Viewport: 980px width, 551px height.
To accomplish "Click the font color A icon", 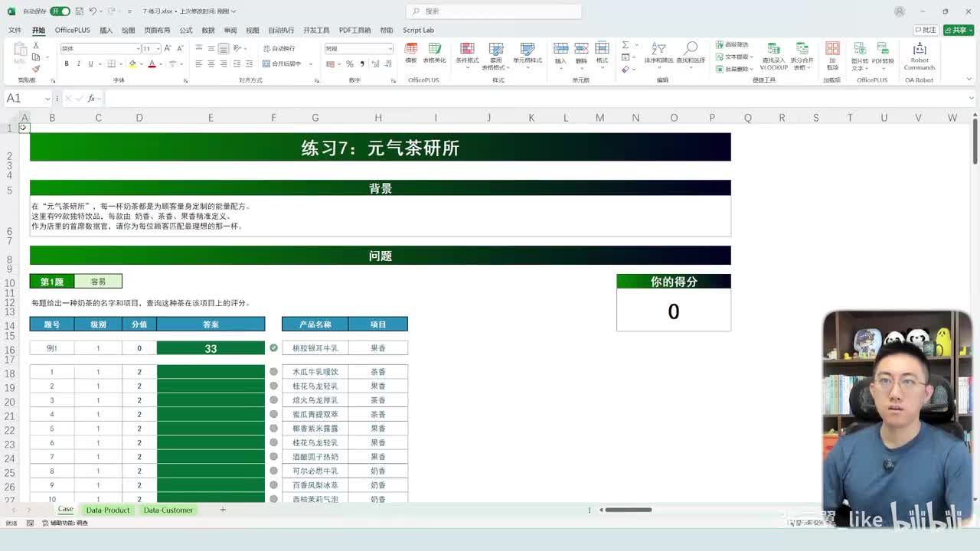I will pos(152,64).
